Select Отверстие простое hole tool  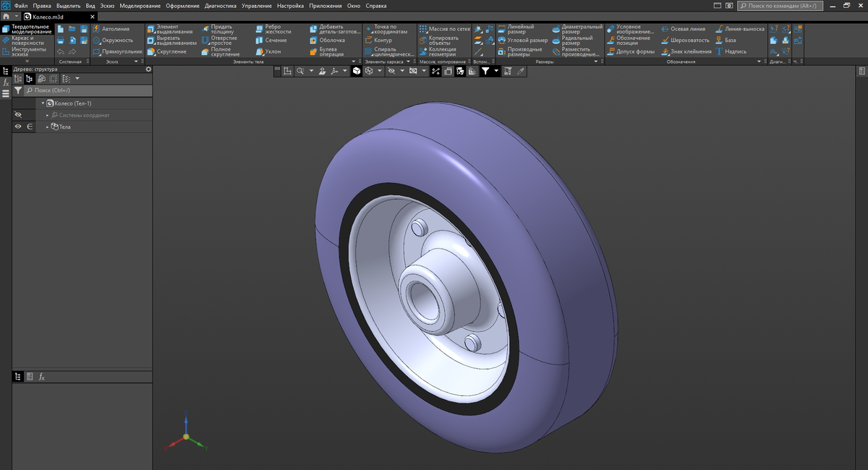pyautogui.click(x=218, y=40)
